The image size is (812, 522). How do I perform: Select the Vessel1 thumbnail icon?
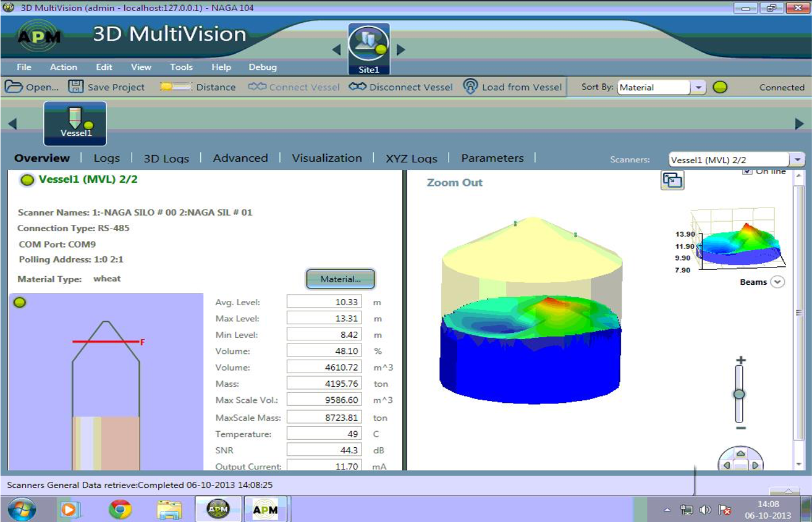(75, 124)
